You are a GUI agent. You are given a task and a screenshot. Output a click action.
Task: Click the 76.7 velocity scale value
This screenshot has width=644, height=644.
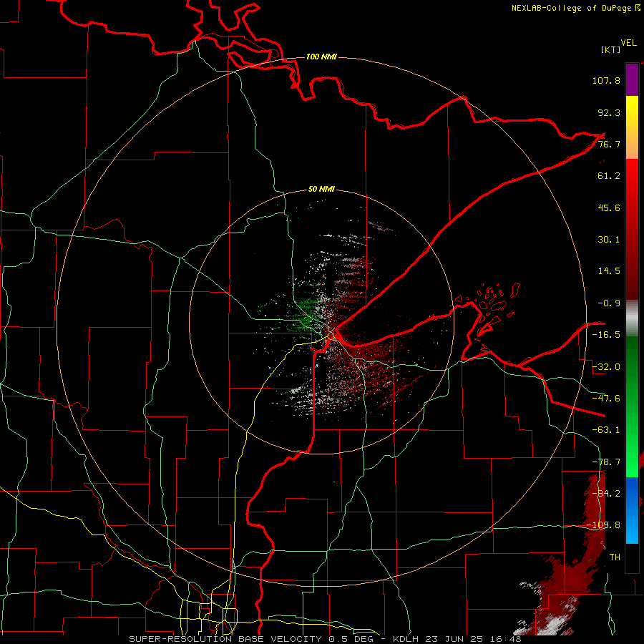pos(609,144)
